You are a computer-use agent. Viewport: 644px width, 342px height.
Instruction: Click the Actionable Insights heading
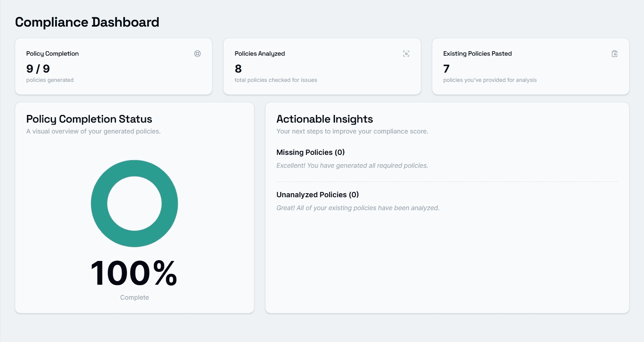point(324,119)
